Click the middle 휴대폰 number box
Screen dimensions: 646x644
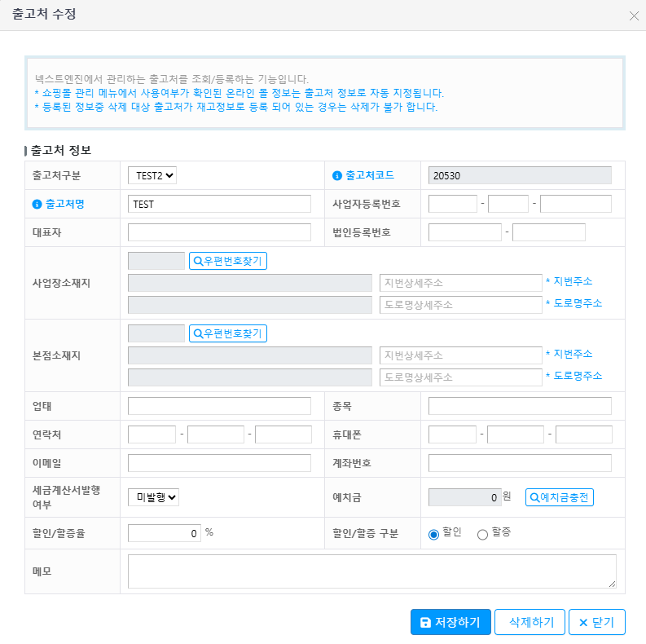[x=516, y=434]
